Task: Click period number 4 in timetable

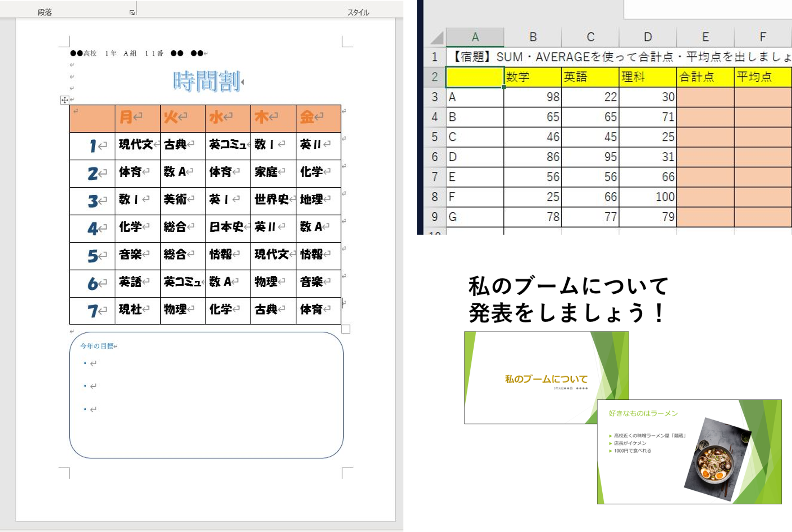Action: tap(92, 228)
